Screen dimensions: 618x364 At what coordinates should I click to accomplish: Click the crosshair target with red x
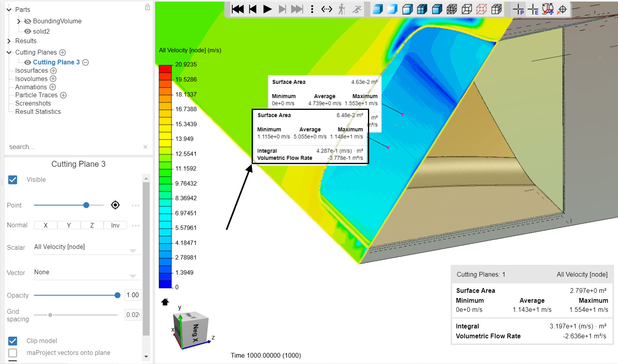point(562,9)
